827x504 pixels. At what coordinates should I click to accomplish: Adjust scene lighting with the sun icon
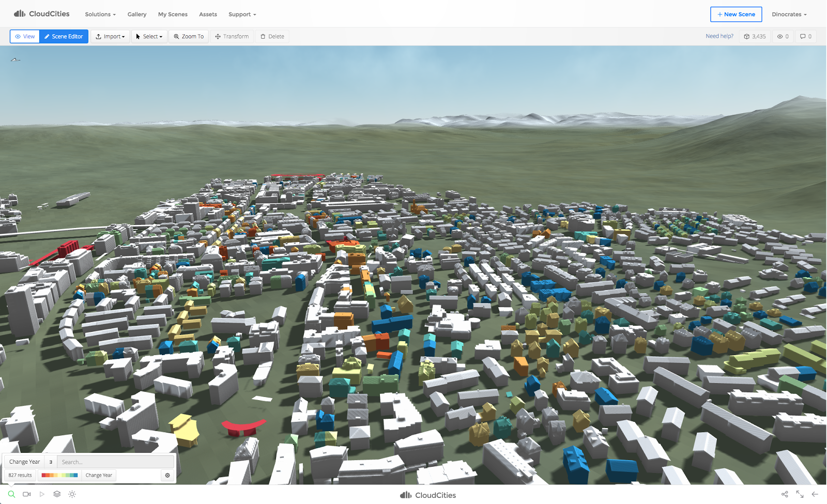72,494
